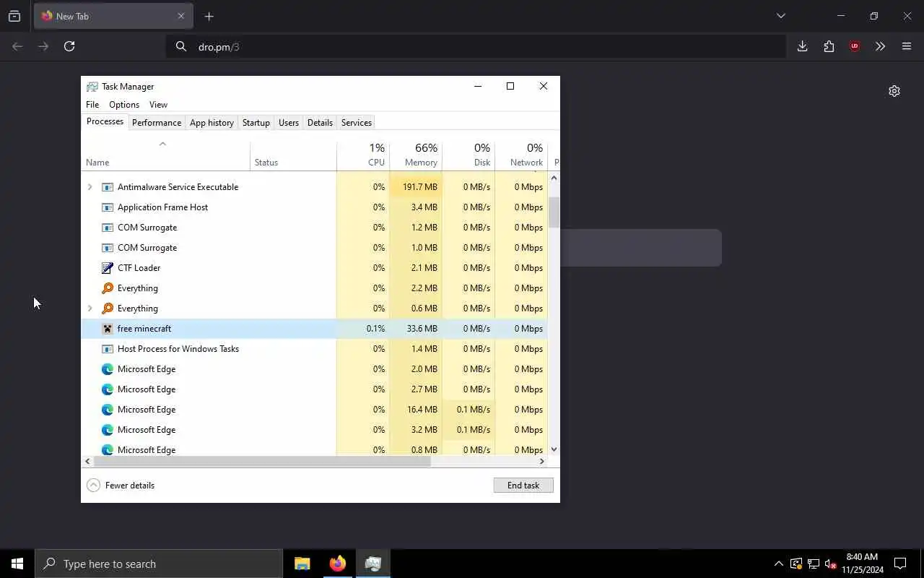
Task: Click the Firefox address bar showing dro.pm/3
Action: tap(476, 46)
